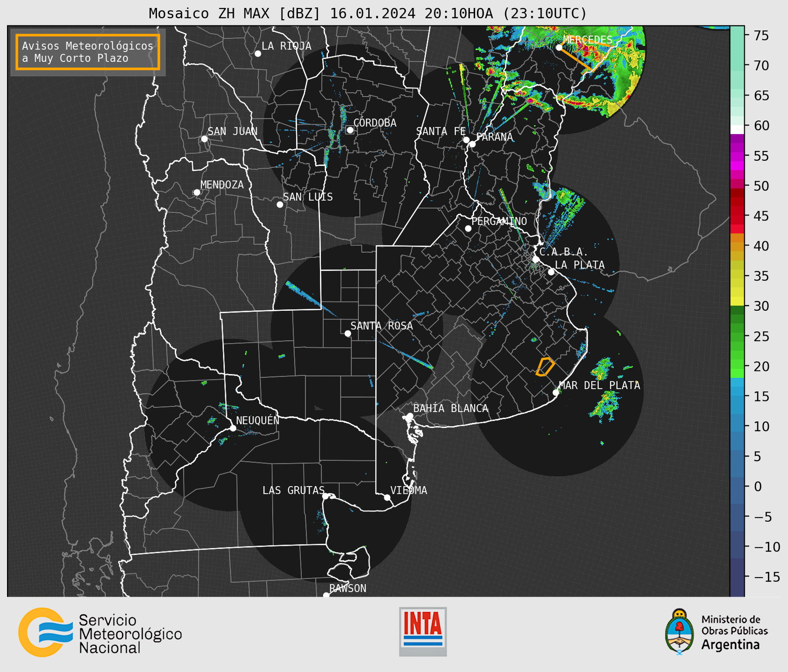788x672 pixels.
Task: Click the Santa Rosa city marker
Action: pos(348,333)
